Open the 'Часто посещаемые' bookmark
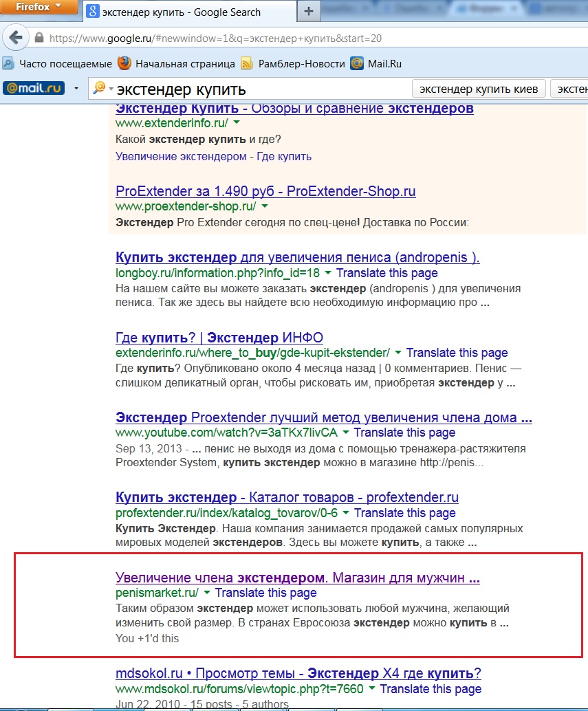Viewport: 588px width, 711px height. (x=57, y=63)
